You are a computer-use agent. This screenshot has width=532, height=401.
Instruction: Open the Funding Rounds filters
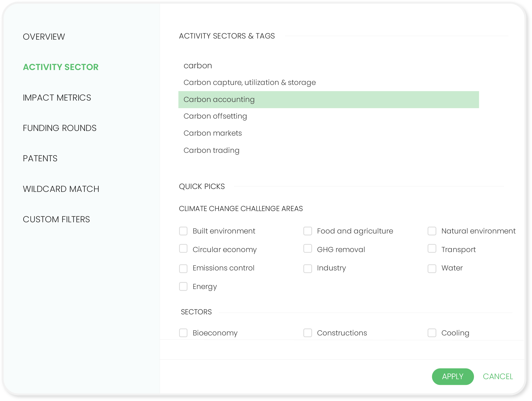pyautogui.click(x=60, y=128)
